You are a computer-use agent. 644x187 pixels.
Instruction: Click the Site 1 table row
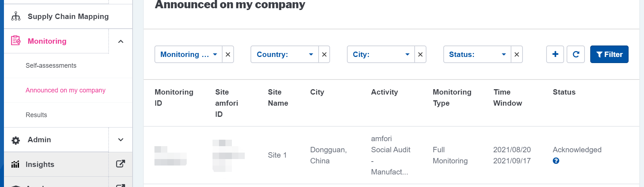tap(277, 155)
